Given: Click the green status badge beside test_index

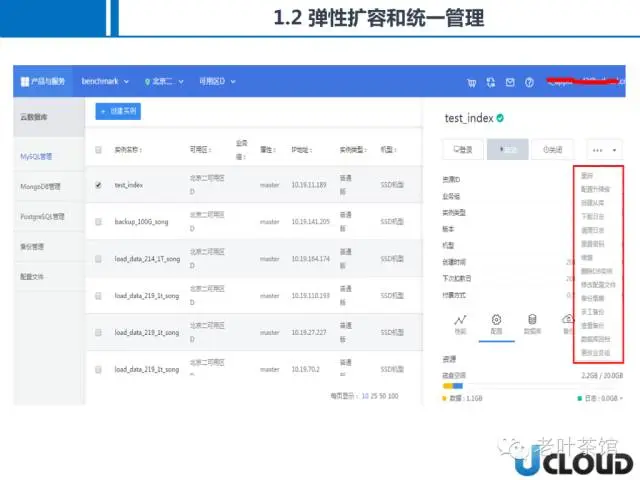Looking at the screenshot, I should click(500, 118).
